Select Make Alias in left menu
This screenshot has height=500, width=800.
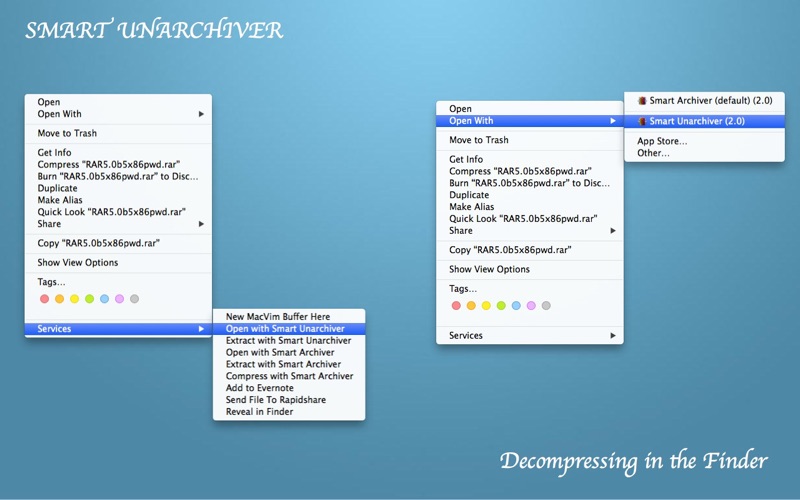click(118, 200)
